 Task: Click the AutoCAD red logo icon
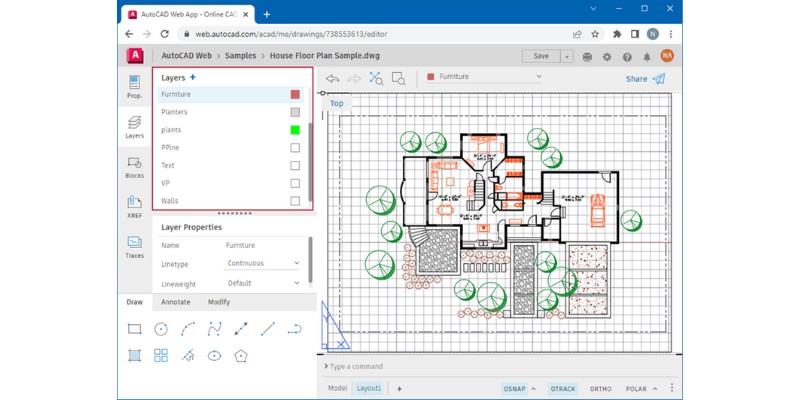pos(135,56)
